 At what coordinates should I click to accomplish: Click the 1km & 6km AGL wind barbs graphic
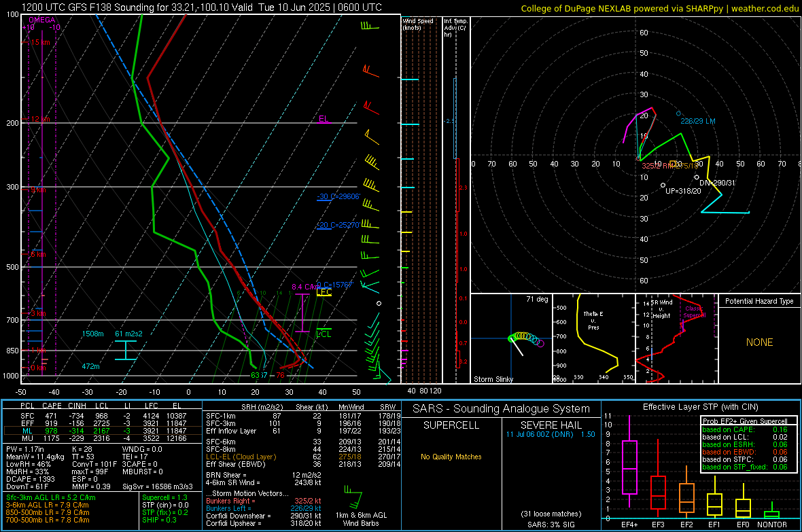click(353, 496)
